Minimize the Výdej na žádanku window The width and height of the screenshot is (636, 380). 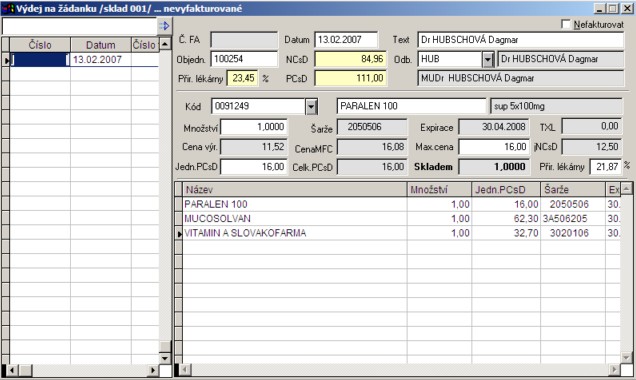coord(600,8)
